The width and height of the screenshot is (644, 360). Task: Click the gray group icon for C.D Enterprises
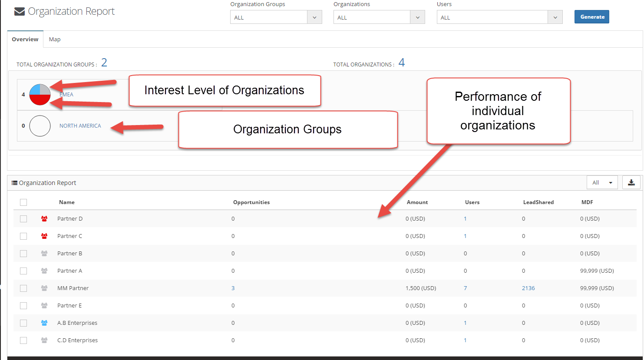pyautogui.click(x=44, y=340)
